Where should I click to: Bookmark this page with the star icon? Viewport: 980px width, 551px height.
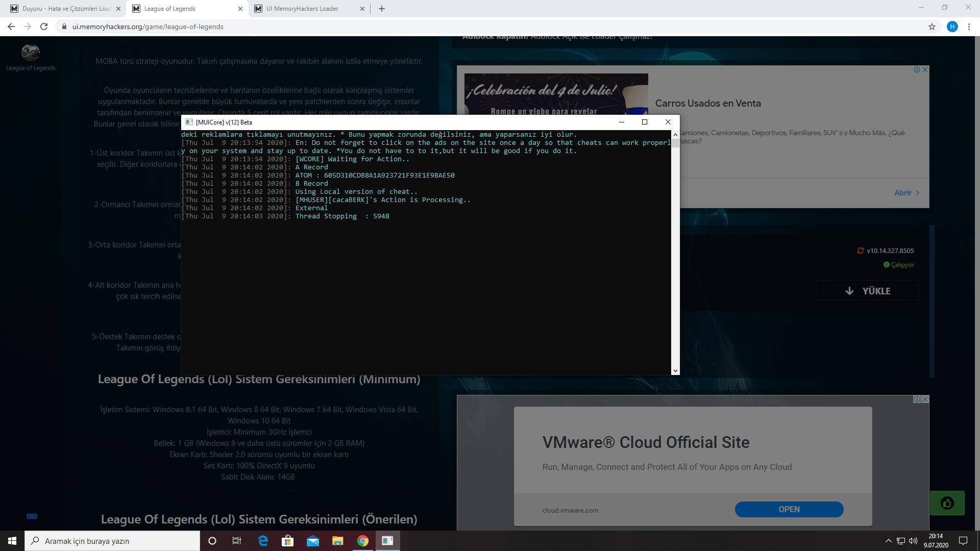[x=932, y=27]
